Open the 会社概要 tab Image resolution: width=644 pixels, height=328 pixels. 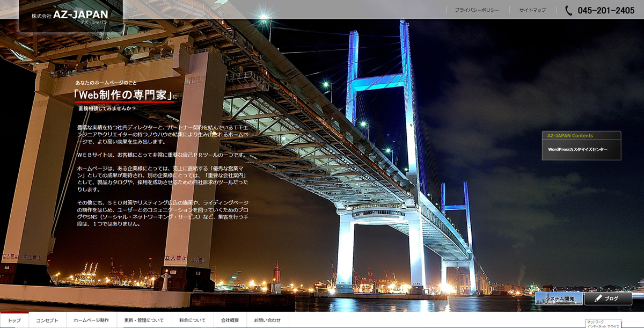pyautogui.click(x=230, y=320)
